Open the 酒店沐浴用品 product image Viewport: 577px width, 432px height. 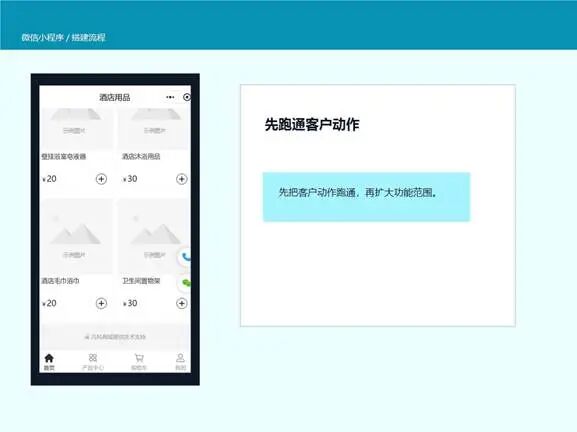(x=154, y=129)
